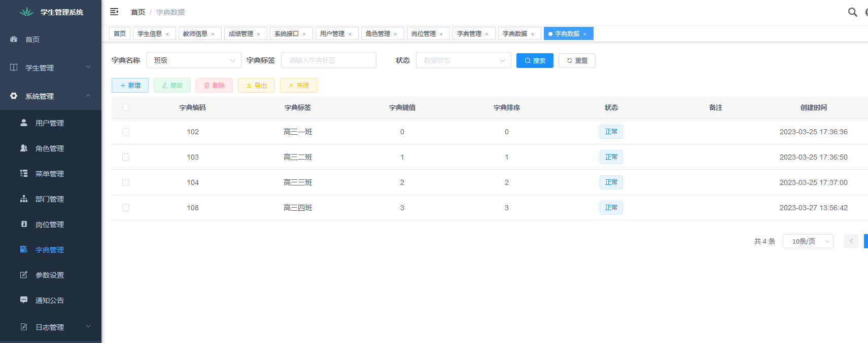868x343 pixels.
Task: Click the 关闭 close button
Action: coord(298,85)
